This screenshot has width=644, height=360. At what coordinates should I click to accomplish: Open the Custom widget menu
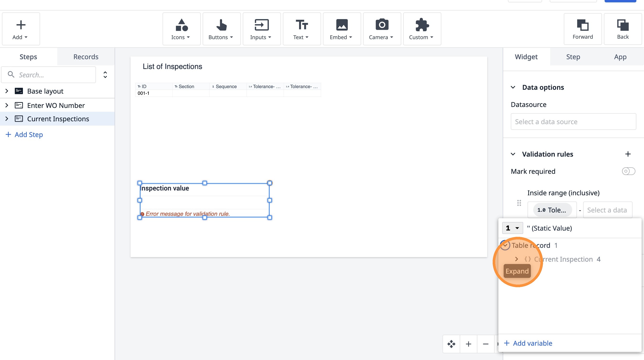point(422,29)
